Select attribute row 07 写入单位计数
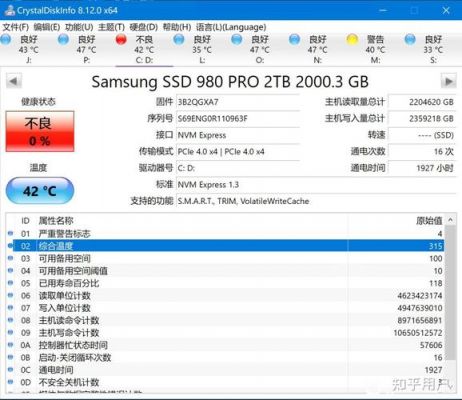Viewport: 462px width, 400px height. [x=226, y=308]
